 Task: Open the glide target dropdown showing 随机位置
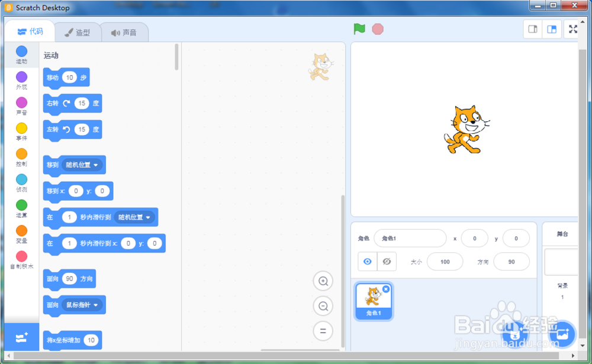[x=133, y=217]
